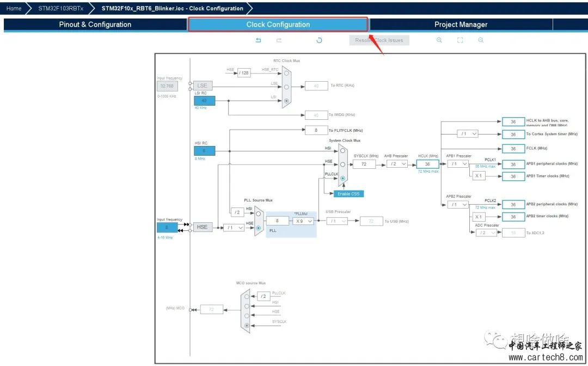Open the PLLMul X9 dropdown
Image resolution: width=588 pixels, height=366 pixels.
(x=303, y=221)
